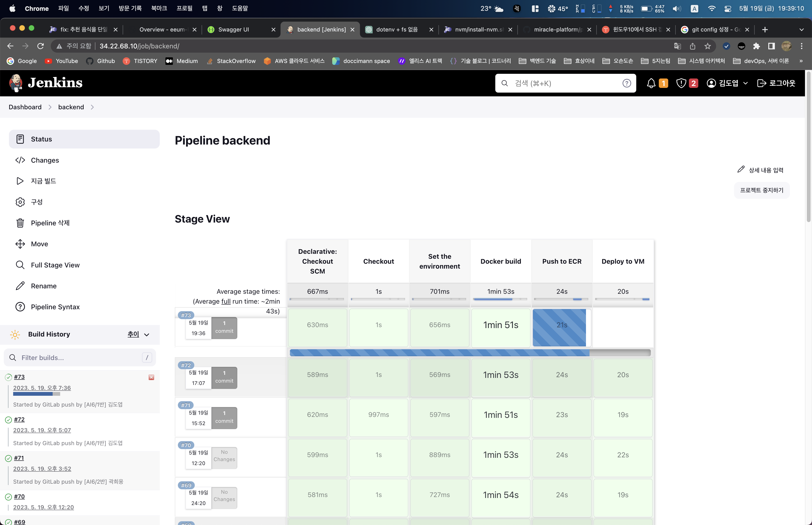The width and height of the screenshot is (812, 525).
Task: Expand the 김도엽 user dropdown
Action: 745,83
